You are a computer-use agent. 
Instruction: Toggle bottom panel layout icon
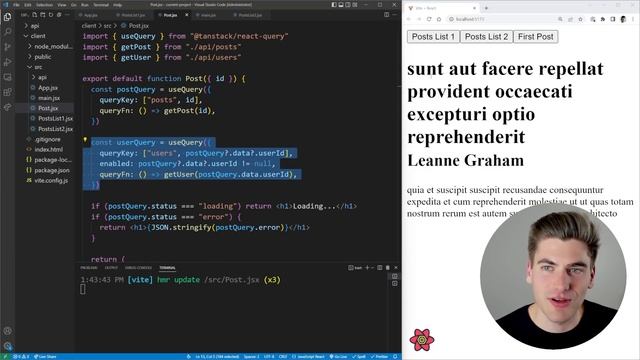pyautogui.click(x=341, y=4)
